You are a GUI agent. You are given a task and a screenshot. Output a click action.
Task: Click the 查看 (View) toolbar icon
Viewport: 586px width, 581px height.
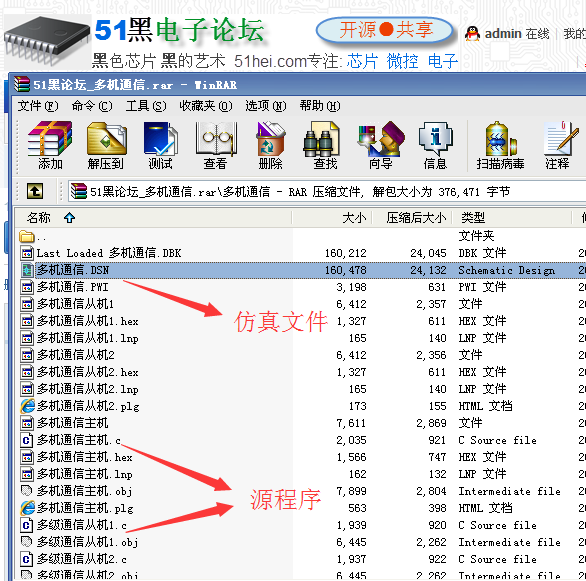coord(216,145)
